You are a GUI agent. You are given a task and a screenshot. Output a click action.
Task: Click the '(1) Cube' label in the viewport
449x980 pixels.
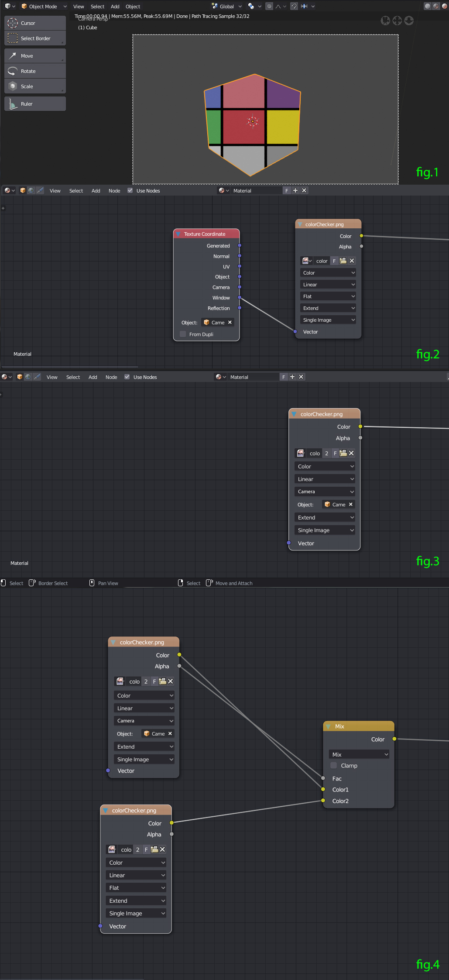[88, 28]
